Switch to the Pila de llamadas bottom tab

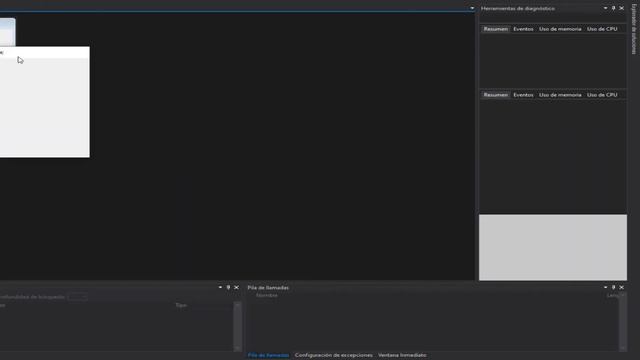(268, 355)
